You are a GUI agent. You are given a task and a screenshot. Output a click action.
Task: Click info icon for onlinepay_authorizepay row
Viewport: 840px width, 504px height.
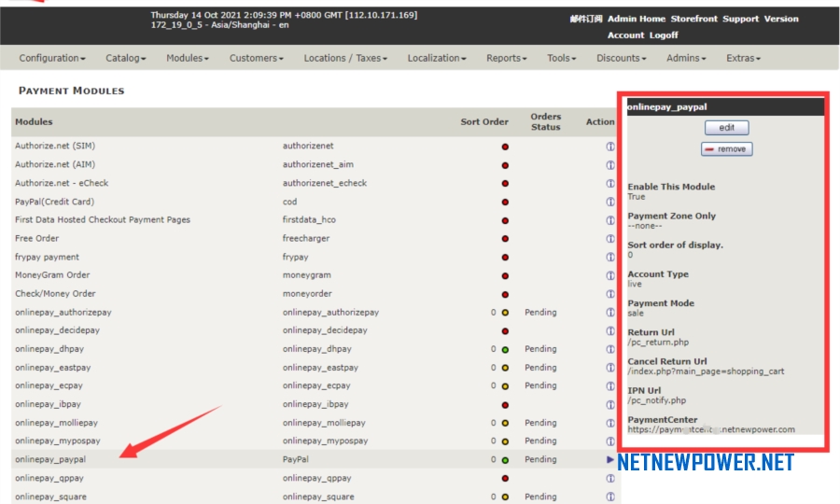click(x=610, y=313)
